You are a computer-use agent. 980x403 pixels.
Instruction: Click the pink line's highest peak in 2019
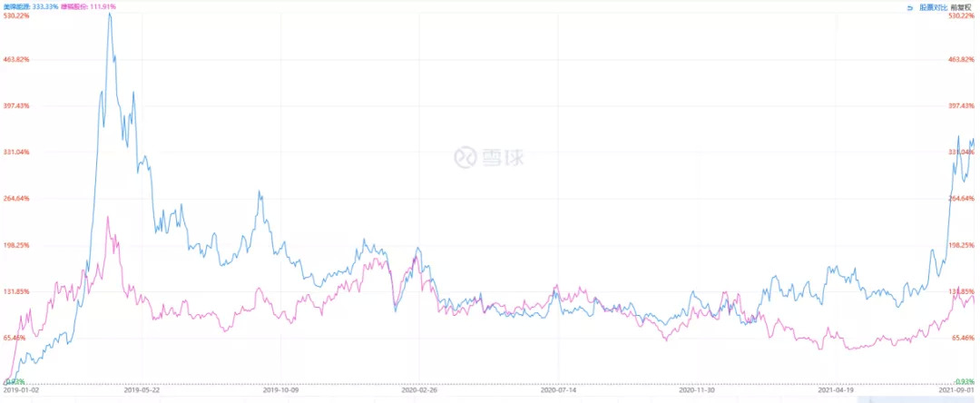click(107, 217)
